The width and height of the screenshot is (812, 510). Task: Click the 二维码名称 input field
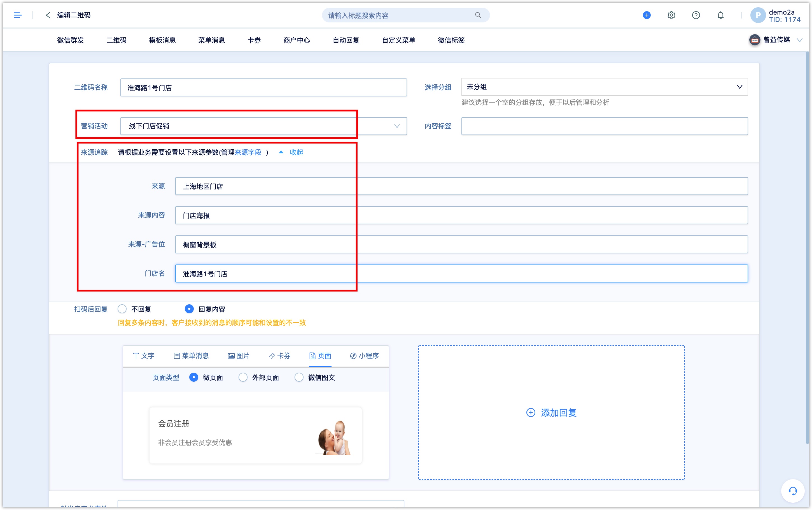tap(263, 87)
